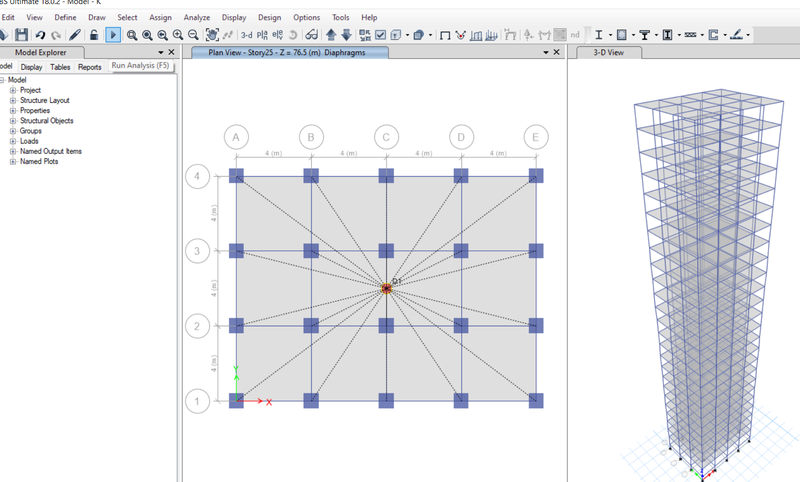800x482 pixels.
Task: Open perspective toggle glasses icon
Action: click(x=311, y=35)
